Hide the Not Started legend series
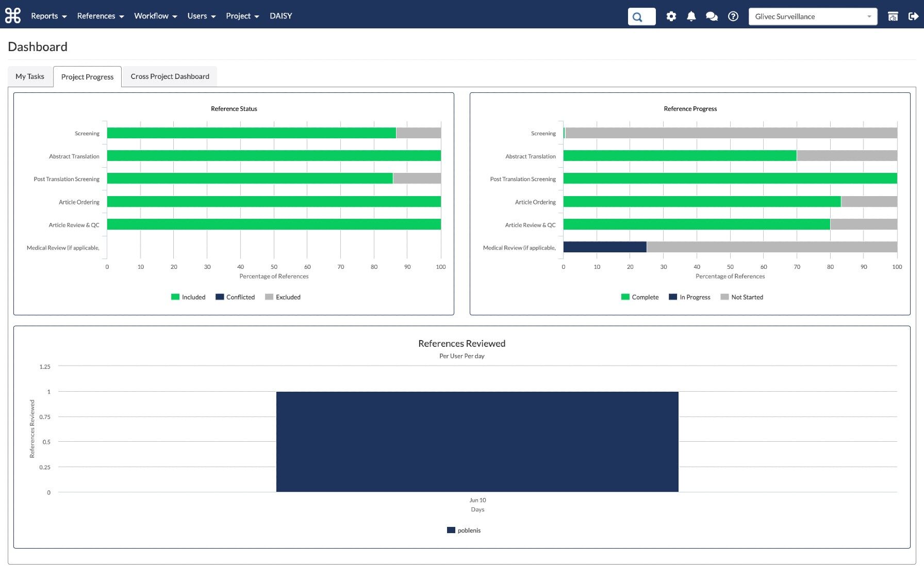The height and width of the screenshot is (578, 924). pos(741,297)
